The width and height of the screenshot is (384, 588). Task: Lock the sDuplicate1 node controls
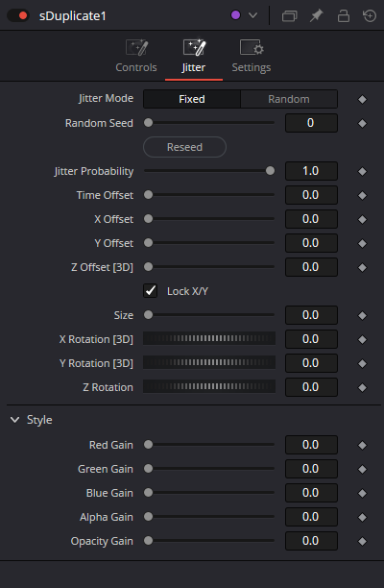pos(343,15)
